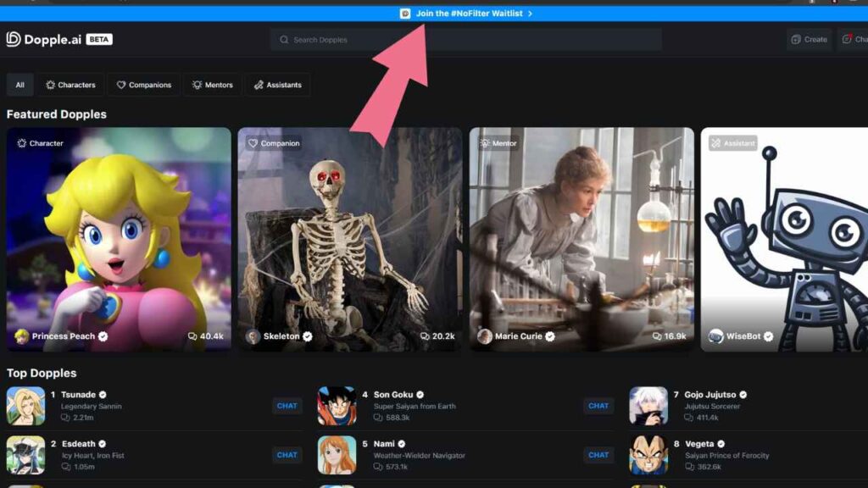Image resolution: width=868 pixels, height=488 pixels.
Task: Chat with Nami using CHAT button
Action: [598, 455]
